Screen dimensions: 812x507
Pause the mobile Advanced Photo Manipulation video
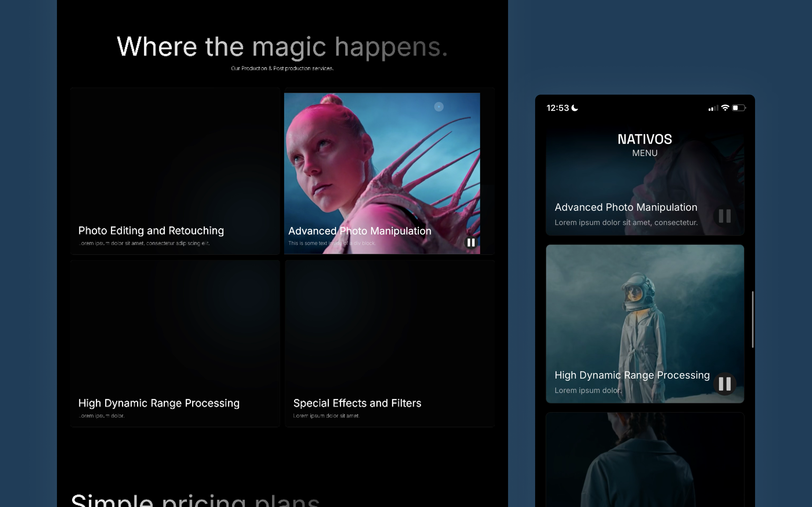[x=724, y=216]
